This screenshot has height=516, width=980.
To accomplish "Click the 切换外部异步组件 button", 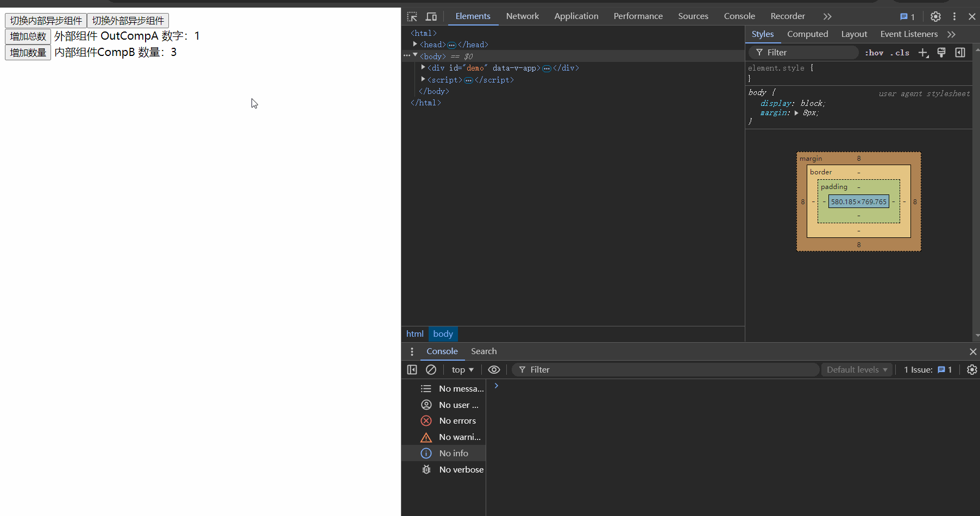I will (x=128, y=21).
